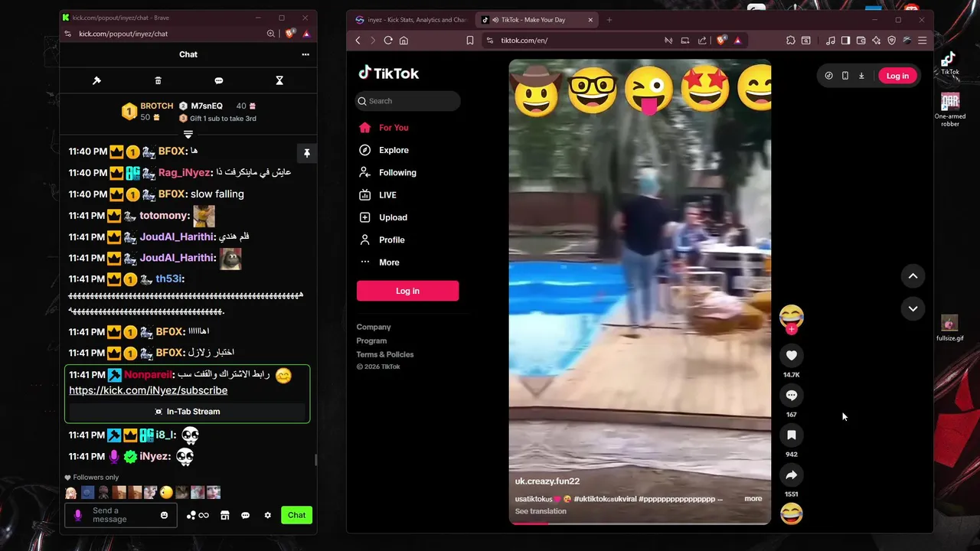Click the pink sidebar Log in button

pos(407,291)
